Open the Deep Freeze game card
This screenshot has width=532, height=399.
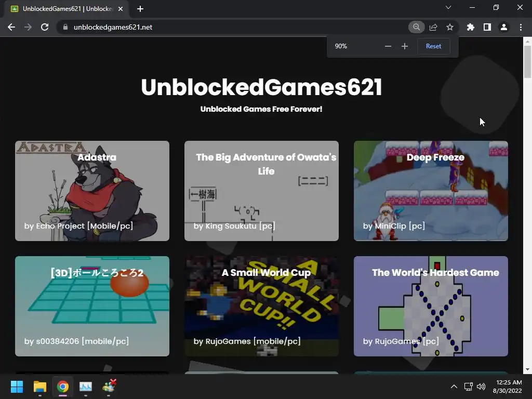(431, 191)
